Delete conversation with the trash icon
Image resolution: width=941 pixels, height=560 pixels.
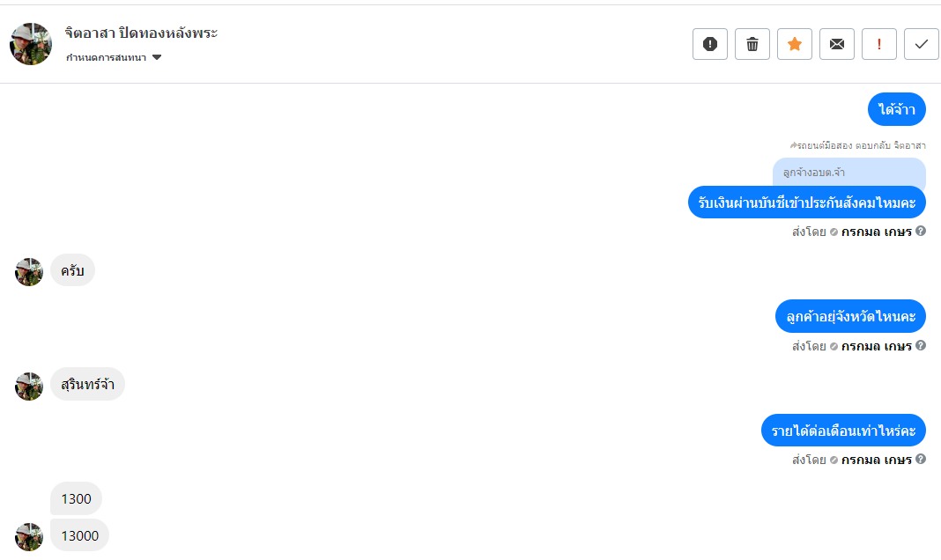(x=752, y=44)
